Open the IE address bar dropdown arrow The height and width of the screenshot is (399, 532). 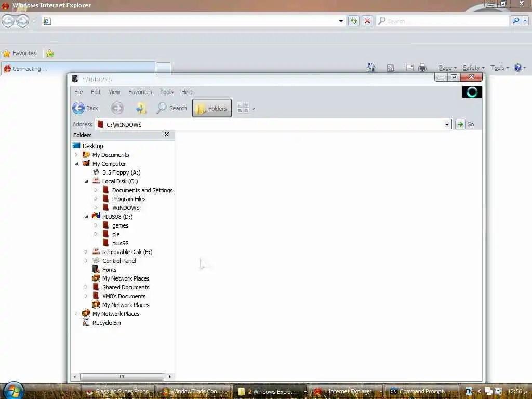click(x=341, y=21)
